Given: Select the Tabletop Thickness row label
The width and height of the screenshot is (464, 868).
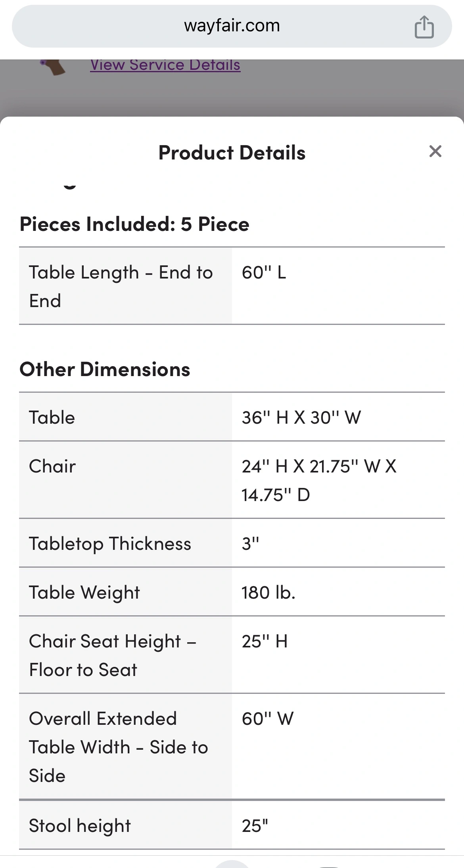Looking at the screenshot, I should (110, 543).
